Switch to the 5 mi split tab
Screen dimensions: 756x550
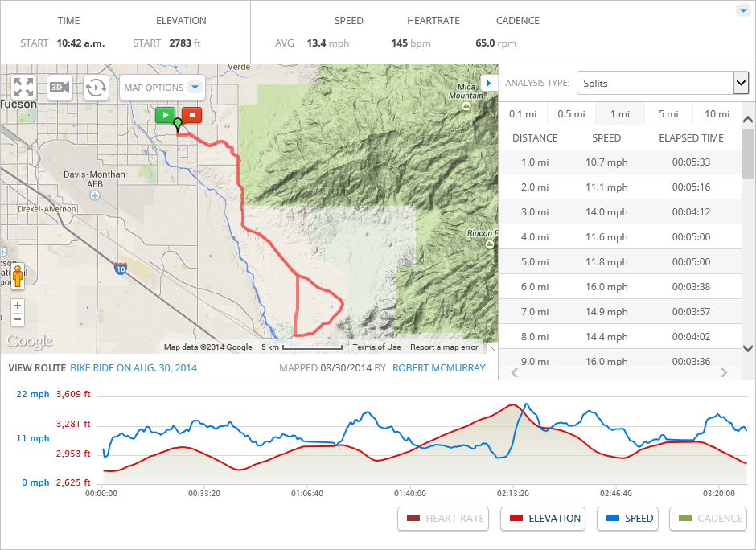tap(668, 114)
